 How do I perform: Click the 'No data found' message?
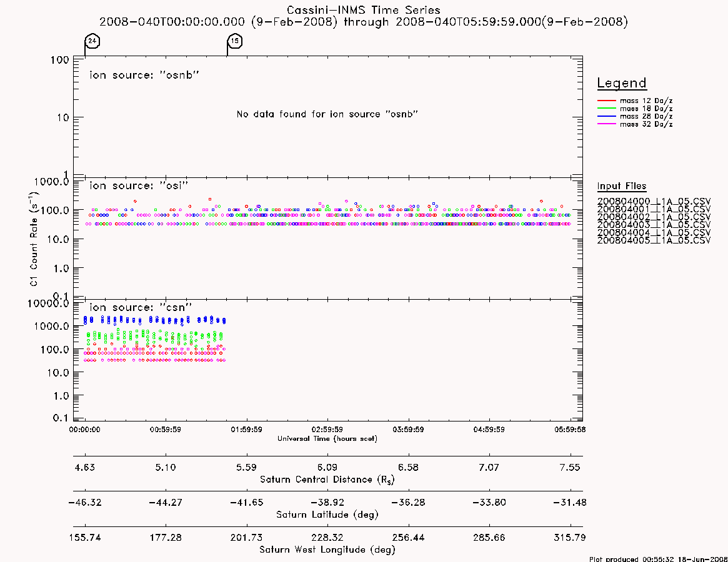(x=327, y=114)
